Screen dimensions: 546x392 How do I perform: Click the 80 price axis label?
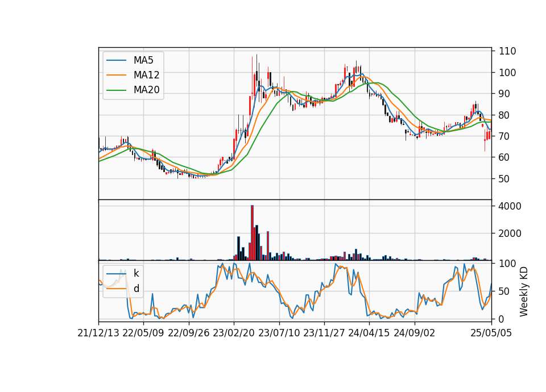click(x=504, y=115)
